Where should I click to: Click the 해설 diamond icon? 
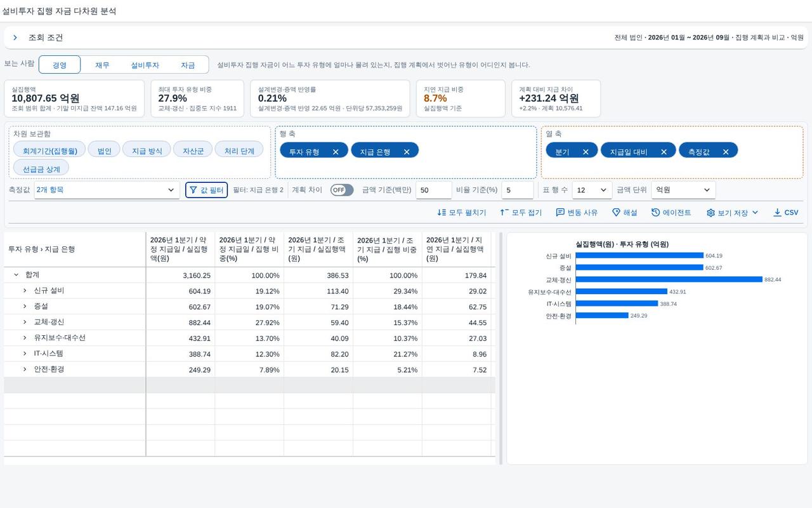tap(616, 213)
